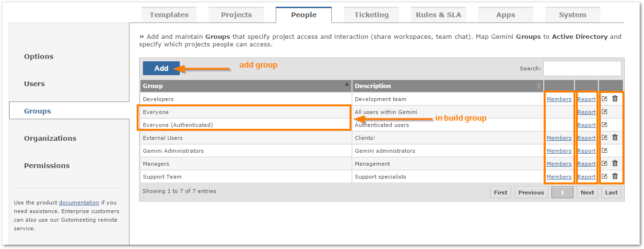Image resolution: width=644 pixels, height=249 pixels.
Task: Edit the Gemini Administrators group
Action: coord(604,150)
